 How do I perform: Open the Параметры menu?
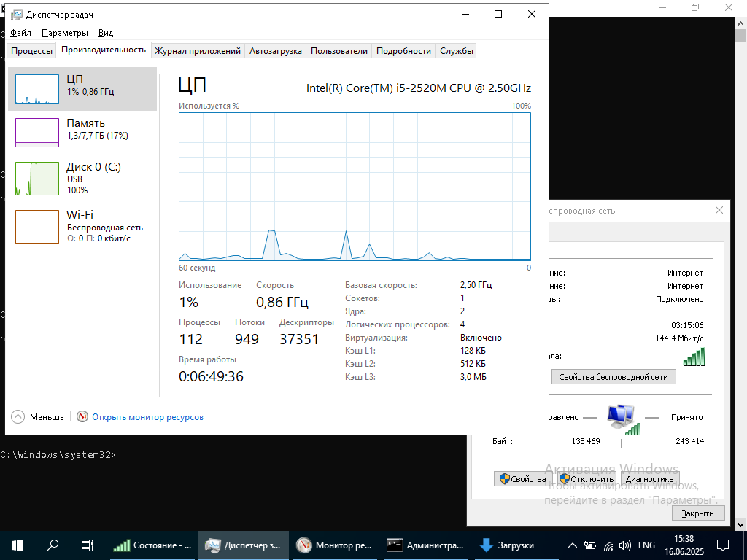65,33
